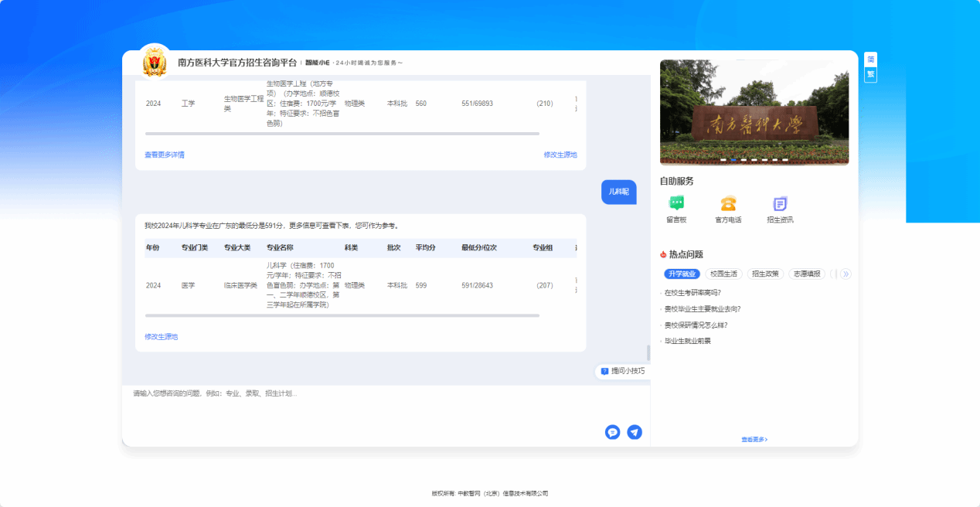Switch to traditional Chinese with 繁
Viewport: 980px width, 507px height.
870,75
